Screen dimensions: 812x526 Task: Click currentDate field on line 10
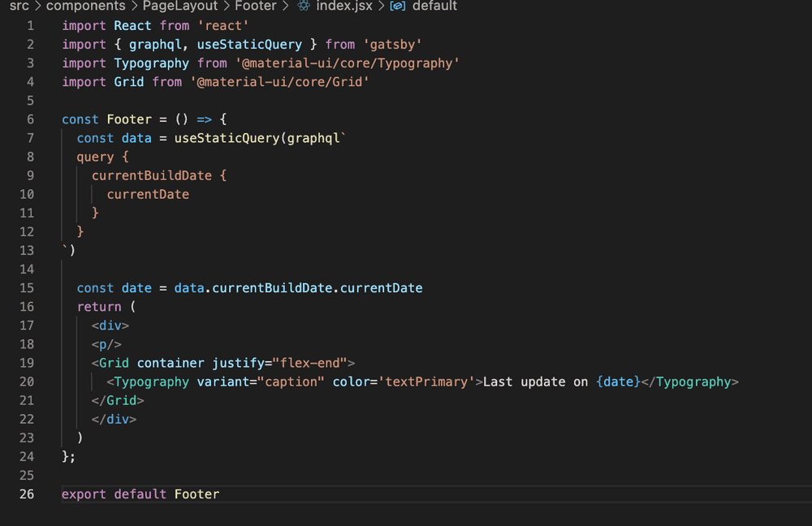click(x=148, y=194)
